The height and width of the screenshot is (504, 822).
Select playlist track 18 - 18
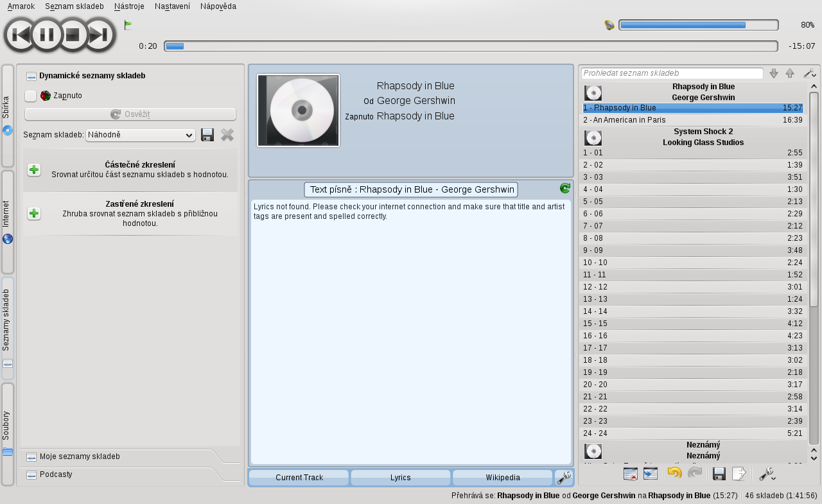coord(693,360)
